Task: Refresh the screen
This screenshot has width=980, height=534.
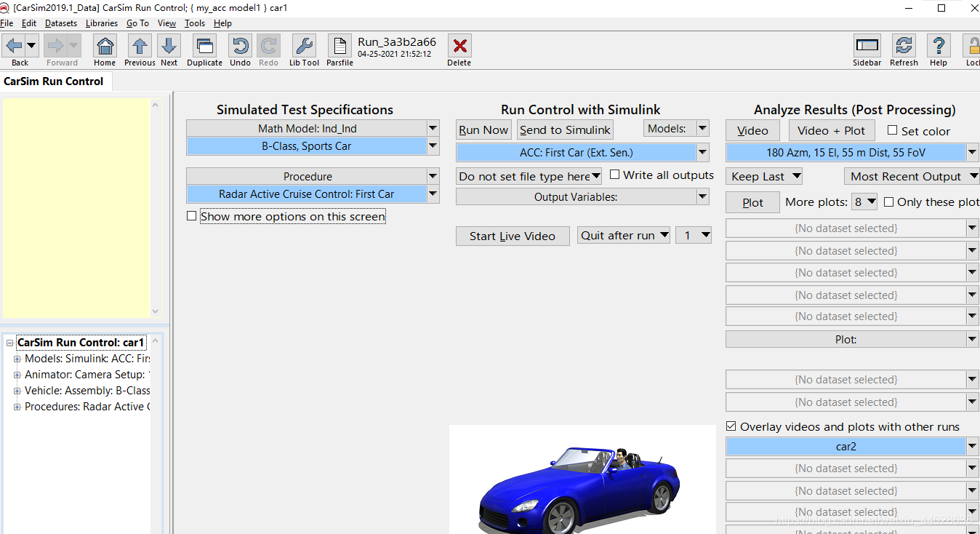Action: click(x=904, y=47)
